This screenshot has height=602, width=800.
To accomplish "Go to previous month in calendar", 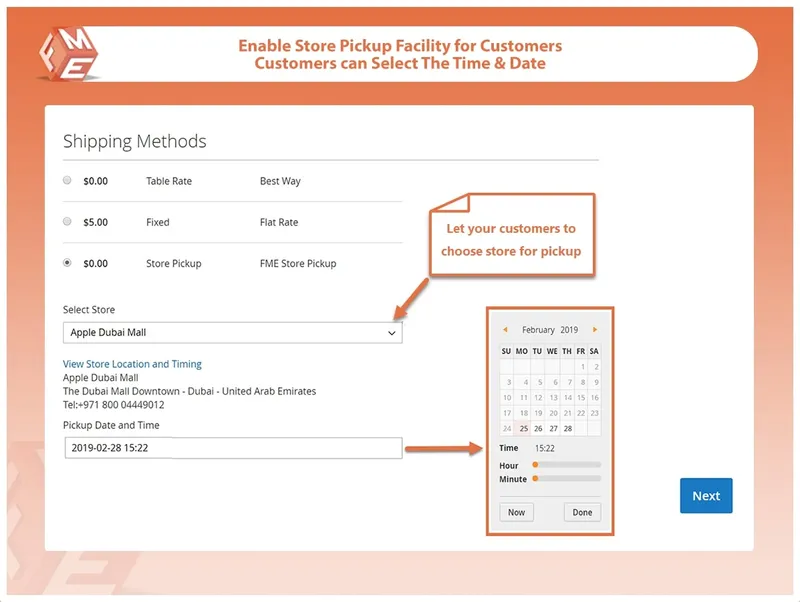I will click(505, 330).
